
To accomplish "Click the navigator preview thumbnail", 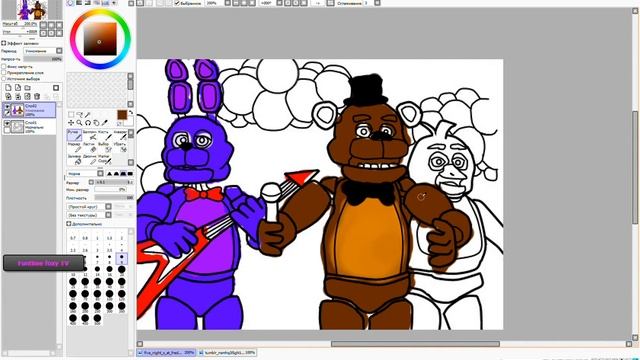I will pos(32,10).
